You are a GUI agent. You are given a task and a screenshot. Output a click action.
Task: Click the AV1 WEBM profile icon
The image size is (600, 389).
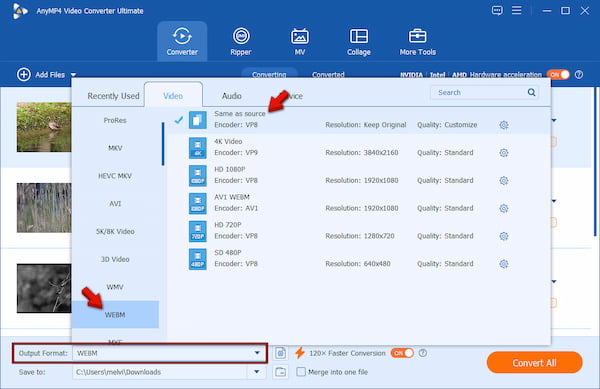pyautogui.click(x=197, y=203)
